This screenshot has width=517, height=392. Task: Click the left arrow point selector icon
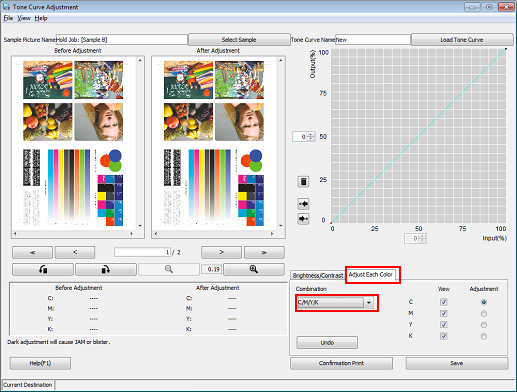(303, 203)
